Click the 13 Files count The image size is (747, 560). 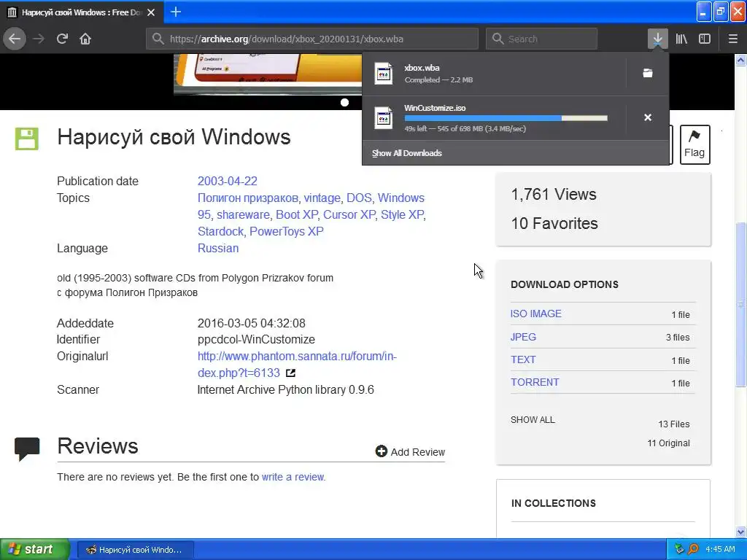pyautogui.click(x=673, y=424)
